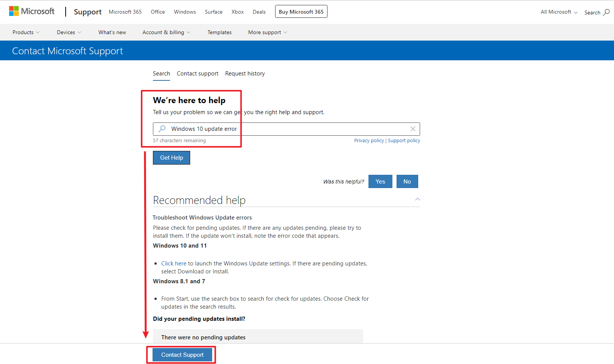Image resolution: width=614 pixels, height=364 pixels.
Task: Click the magnifier icon inside the help search box
Action: 162,129
